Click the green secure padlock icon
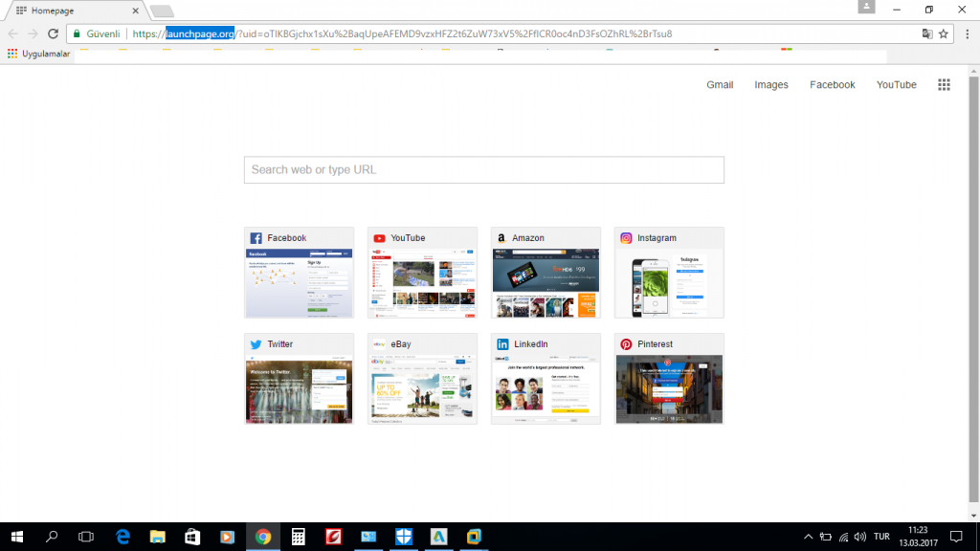980x551 pixels. pos(77,33)
